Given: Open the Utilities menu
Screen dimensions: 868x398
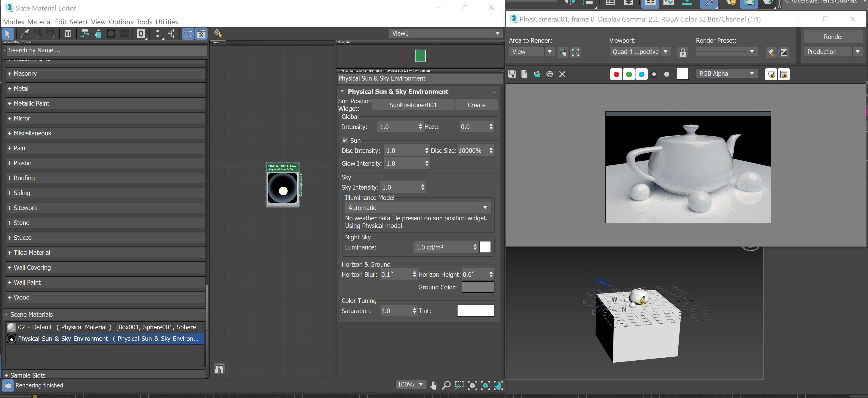Looking at the screenshot, I should [x=166, y=22].
